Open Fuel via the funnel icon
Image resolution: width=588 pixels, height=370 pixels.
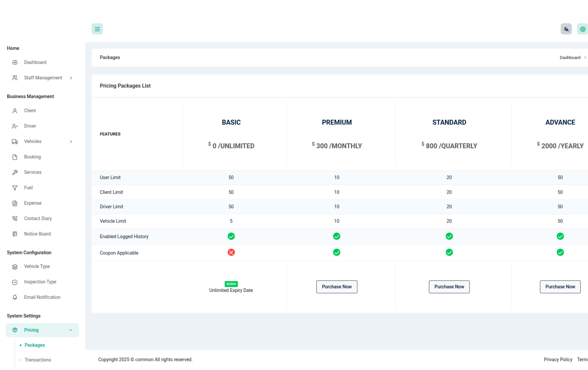click(15, 188)
